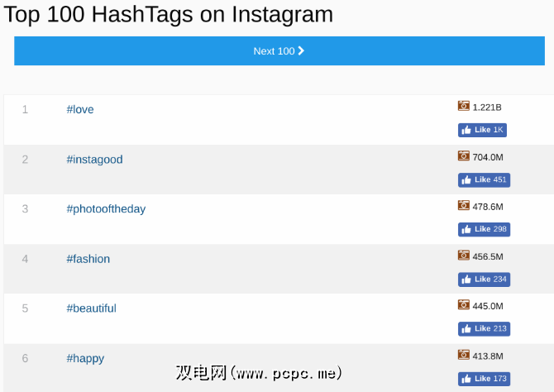
Task: Open the #fashion hashtag link
Action: tap(88, 259)
